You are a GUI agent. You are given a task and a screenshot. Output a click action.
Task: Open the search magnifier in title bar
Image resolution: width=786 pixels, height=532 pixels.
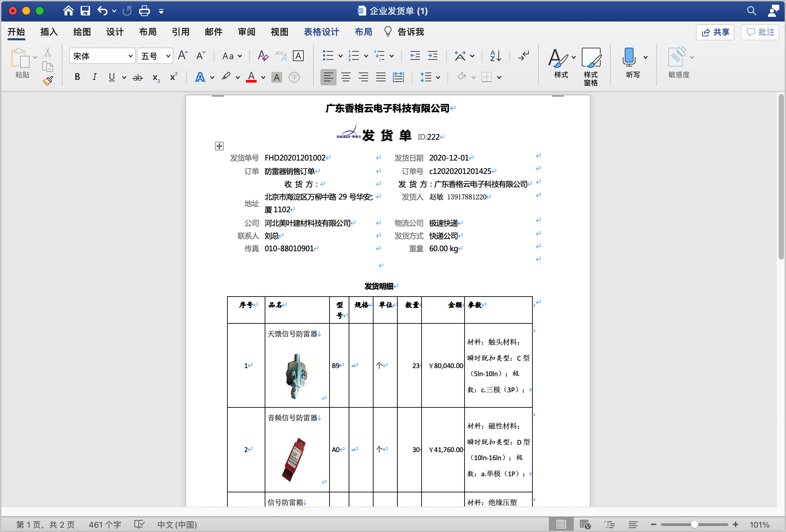751,11
